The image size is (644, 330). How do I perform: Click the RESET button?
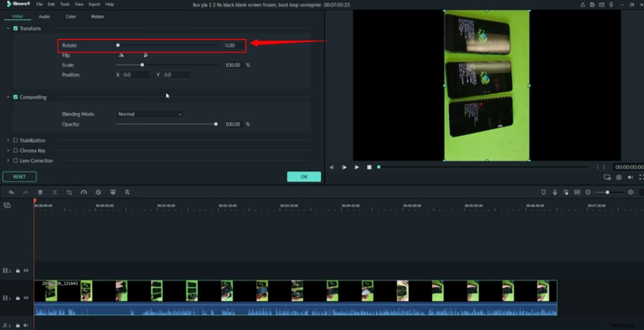[x=19, y=176]
